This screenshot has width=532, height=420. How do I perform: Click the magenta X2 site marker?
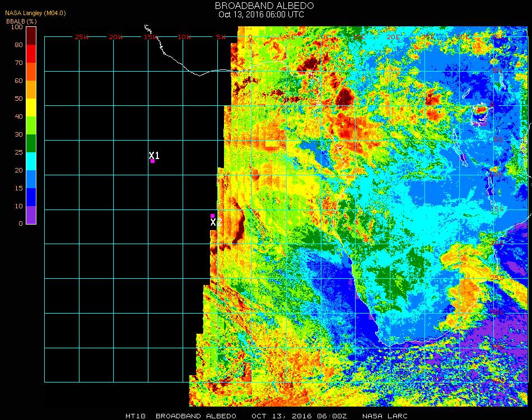tap(212, 216)
